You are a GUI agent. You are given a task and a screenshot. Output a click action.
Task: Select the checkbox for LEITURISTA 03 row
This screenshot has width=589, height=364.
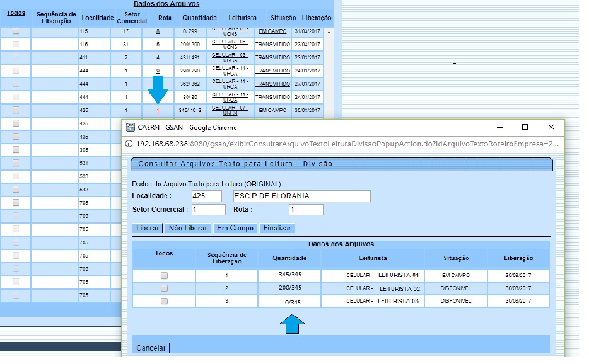pyautogui.click(x=164, y=301)
